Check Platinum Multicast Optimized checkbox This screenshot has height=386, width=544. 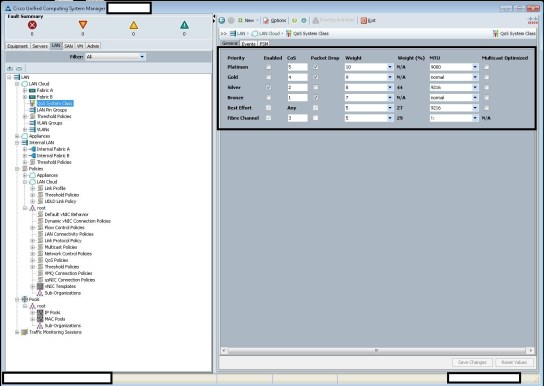(x=486, y=67)
